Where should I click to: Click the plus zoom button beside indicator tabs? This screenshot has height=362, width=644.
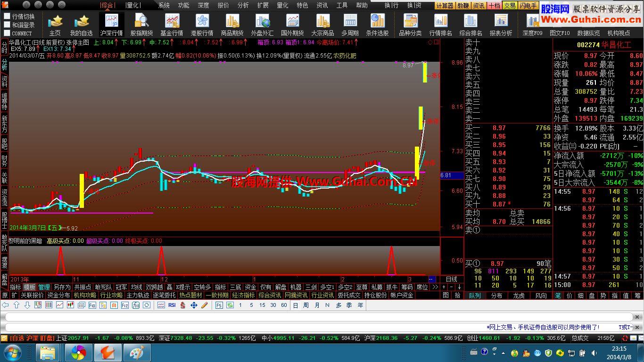click(x=444, y=287)
